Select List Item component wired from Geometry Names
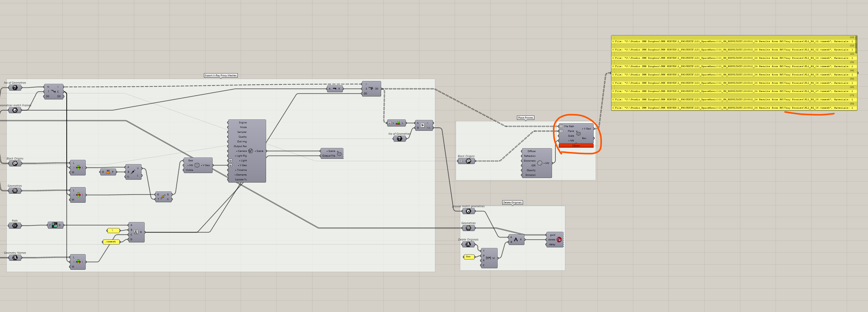868x312 pixels. 77,262
